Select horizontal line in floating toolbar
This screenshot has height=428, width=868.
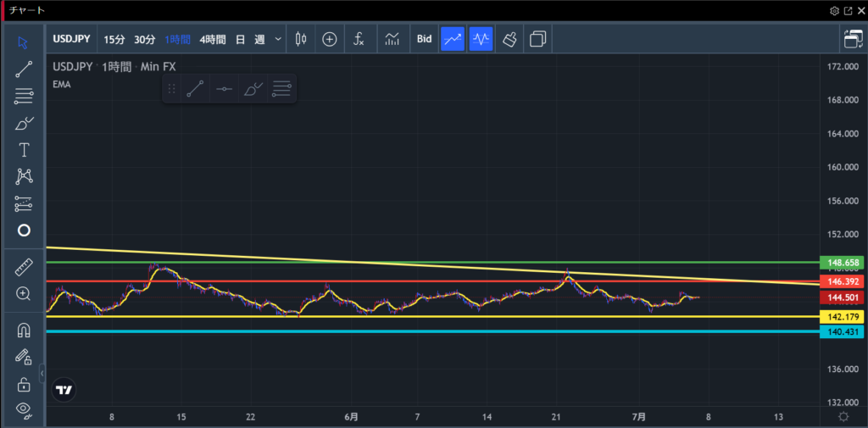[224, 89]
